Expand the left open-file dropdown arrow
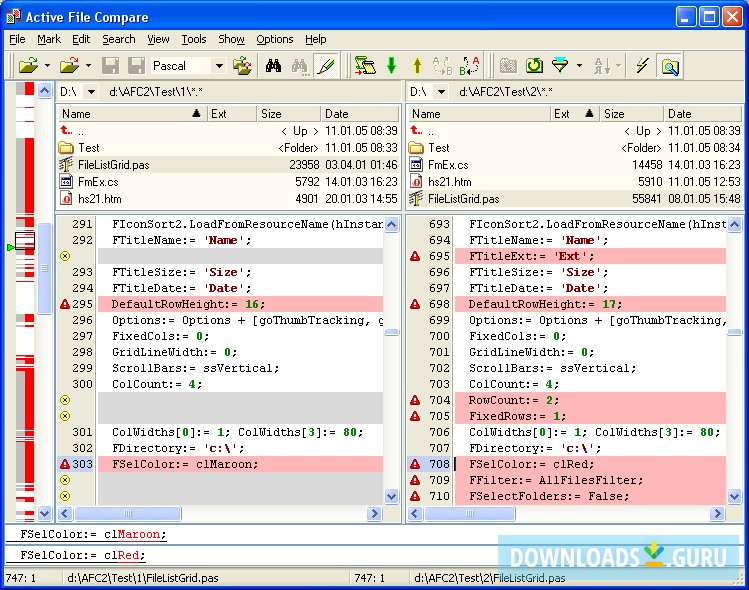Screen dimensions: 749x590 [x=47, y=65]
